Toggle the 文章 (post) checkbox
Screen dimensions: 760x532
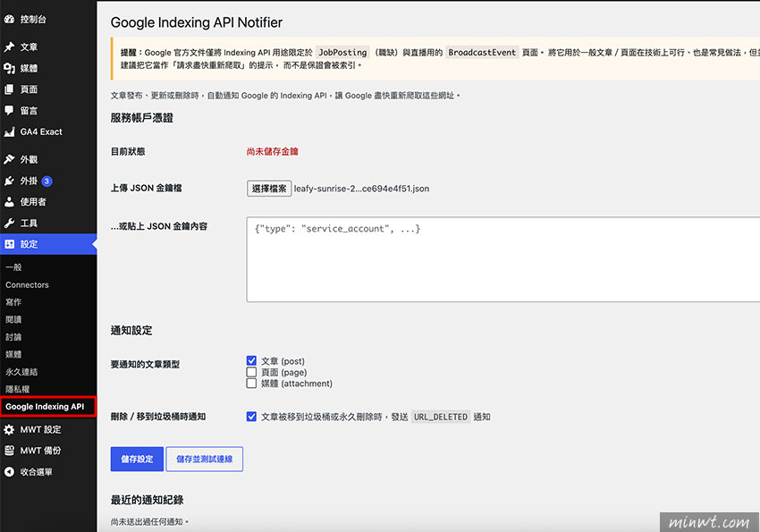251,360
